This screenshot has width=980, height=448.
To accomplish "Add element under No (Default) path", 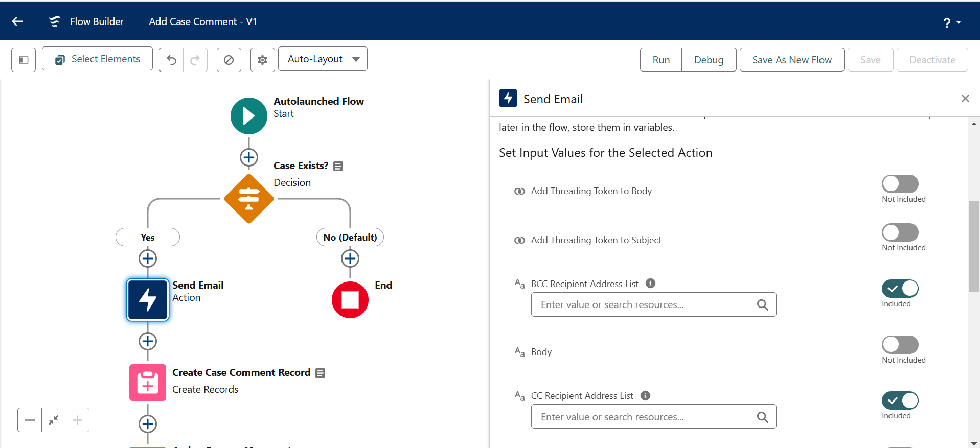I will pos(350,258).
